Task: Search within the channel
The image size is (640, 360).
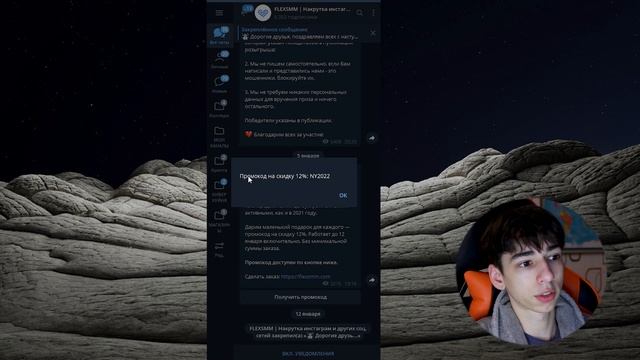Action: (360, 13)
